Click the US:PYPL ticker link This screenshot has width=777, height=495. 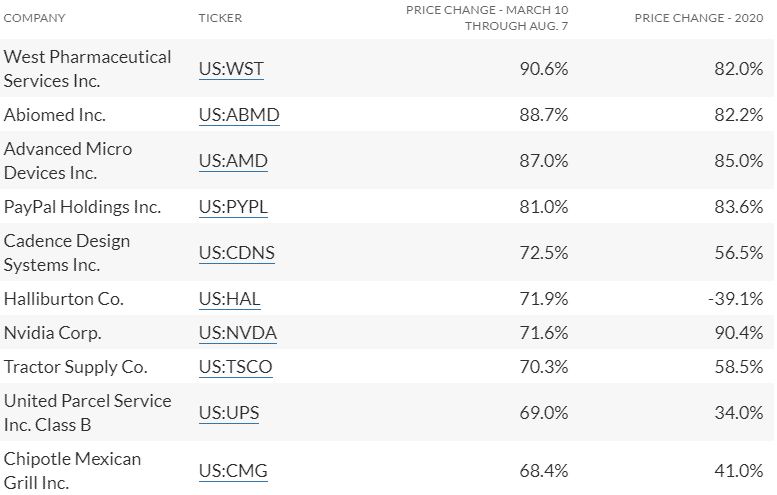pyautogui.click(x=233, y=207)
